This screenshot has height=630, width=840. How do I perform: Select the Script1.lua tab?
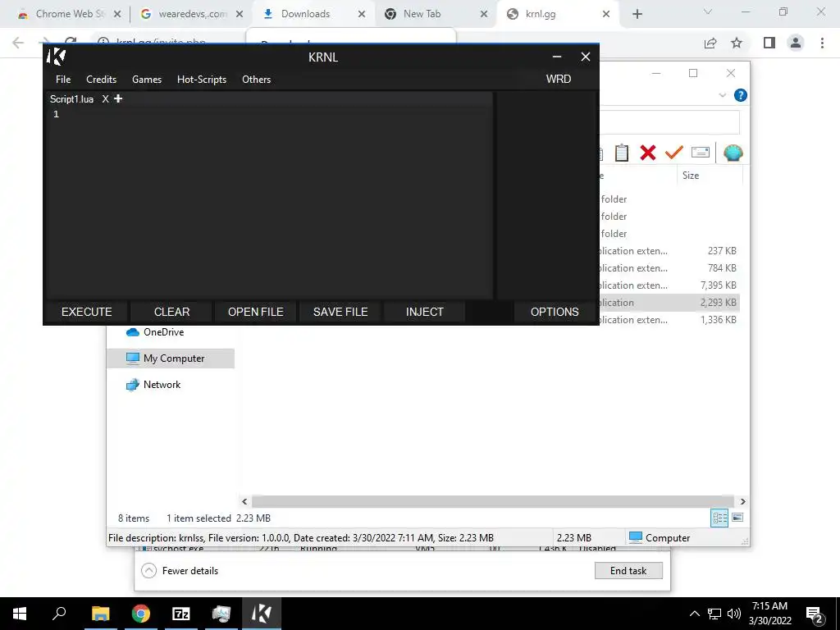72,99
